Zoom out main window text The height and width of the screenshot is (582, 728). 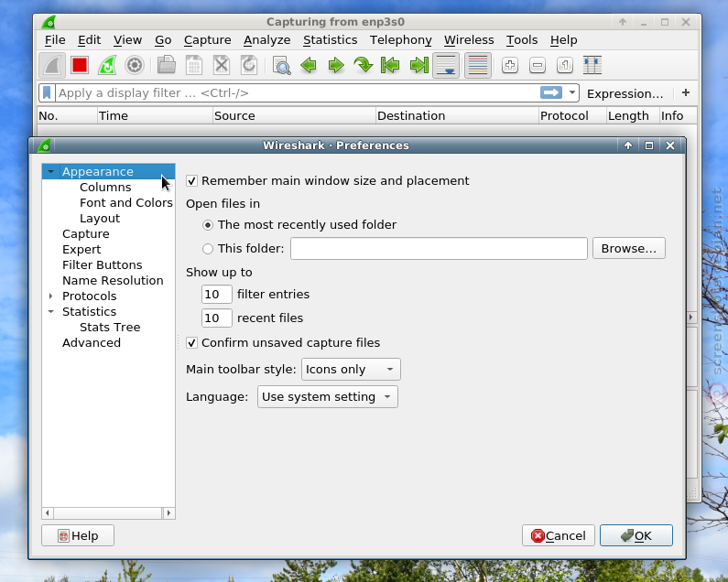[x=538, y=66]
